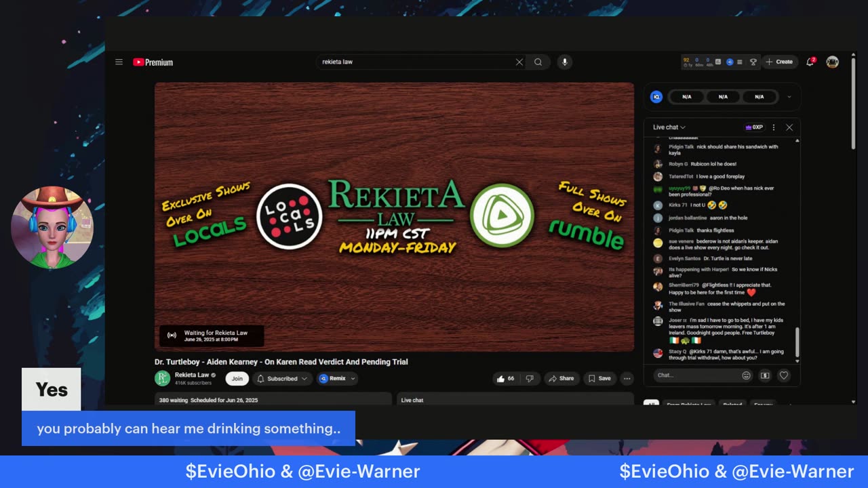Open more actions ellipsis beside Save
868x488 pixels.
627,379
